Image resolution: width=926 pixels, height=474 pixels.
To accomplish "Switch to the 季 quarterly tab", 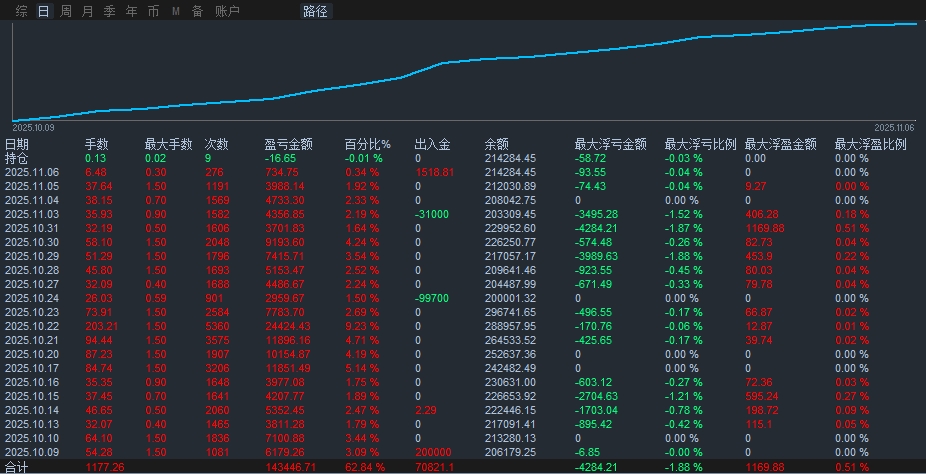I will [109, 11].
